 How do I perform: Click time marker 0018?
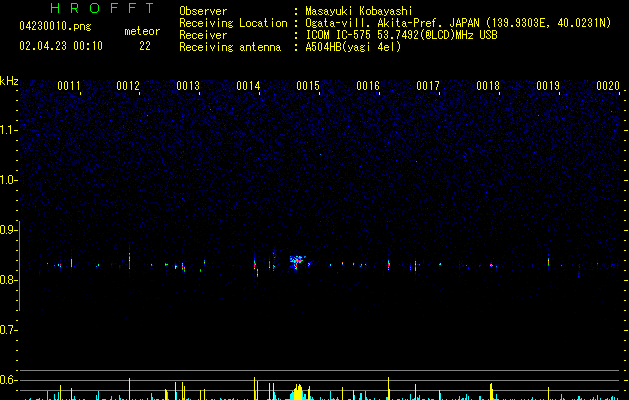pos(488,86)
